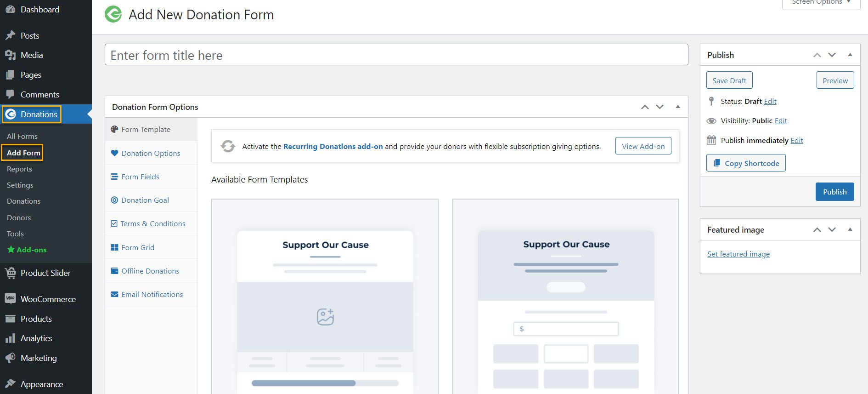This screenshot has height=394, width=868.
Task: Click the View Add-on button
Action: (643, 146)
